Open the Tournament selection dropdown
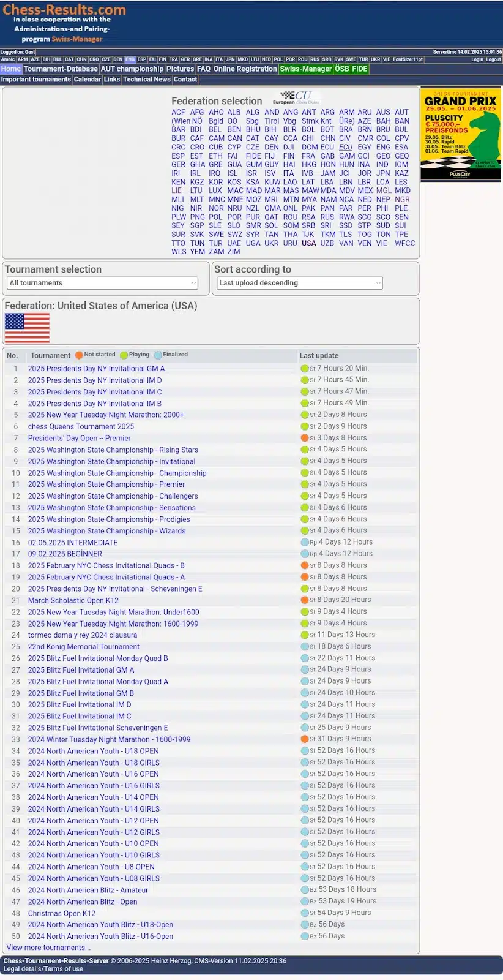 click(x=103, y=283)
